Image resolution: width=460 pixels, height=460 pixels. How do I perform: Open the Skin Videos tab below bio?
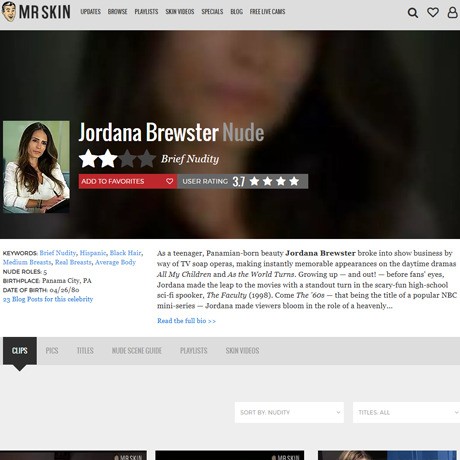point(242,351)
